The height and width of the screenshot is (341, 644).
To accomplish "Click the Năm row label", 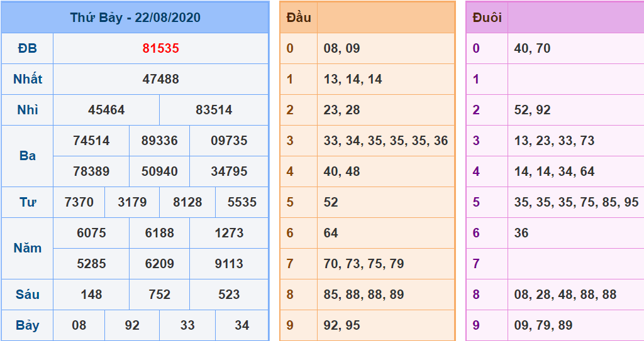I will tap(28, 248).
